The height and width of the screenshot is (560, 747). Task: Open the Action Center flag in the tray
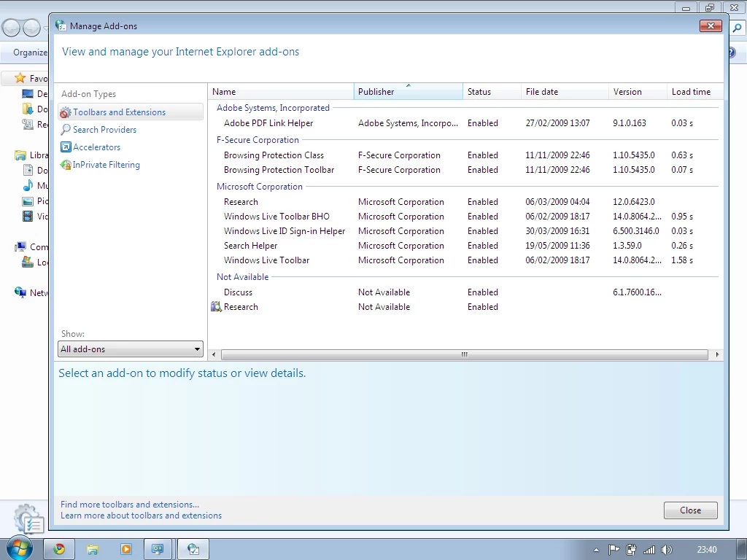[614, 550]
